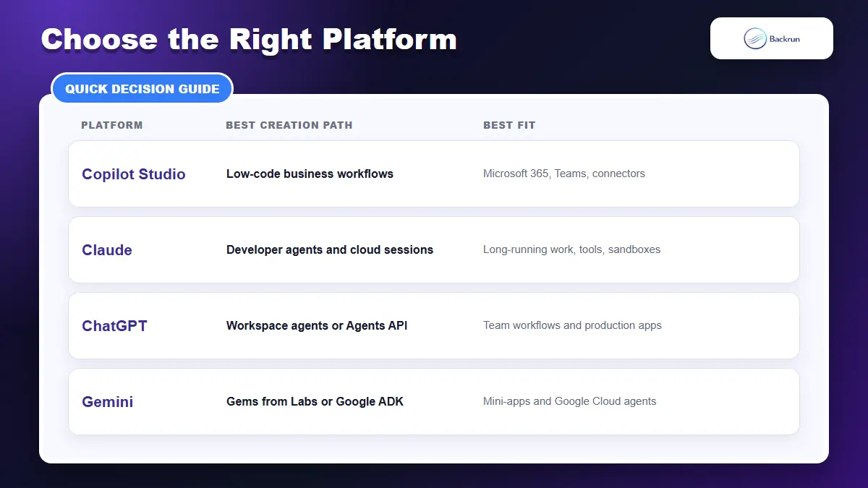The height and width of the screenshot is (488, 868).
Task: Click Microsoft 365, Teams, connectors text
Action: click(564, 174)
